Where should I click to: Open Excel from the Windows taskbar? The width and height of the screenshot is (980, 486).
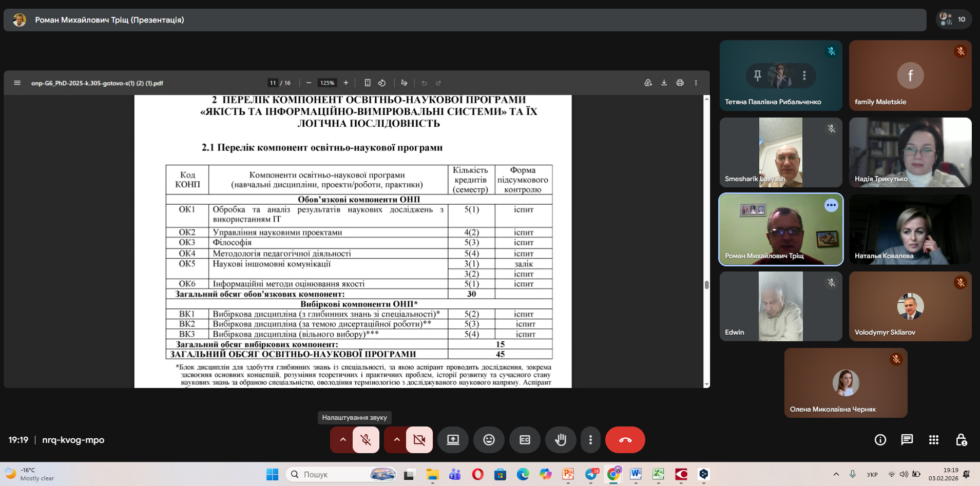pyautogui.click(x=658, y=474)
